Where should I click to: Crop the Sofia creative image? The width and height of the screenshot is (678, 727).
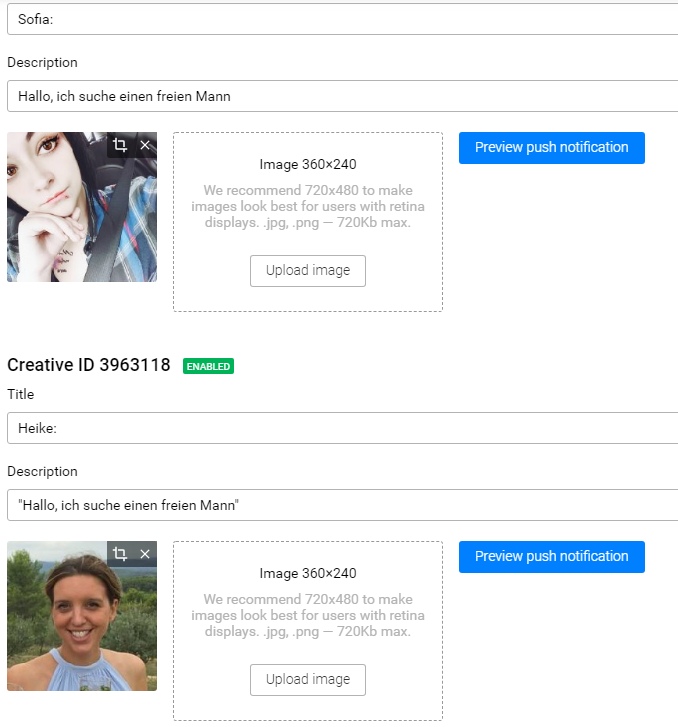120,145
